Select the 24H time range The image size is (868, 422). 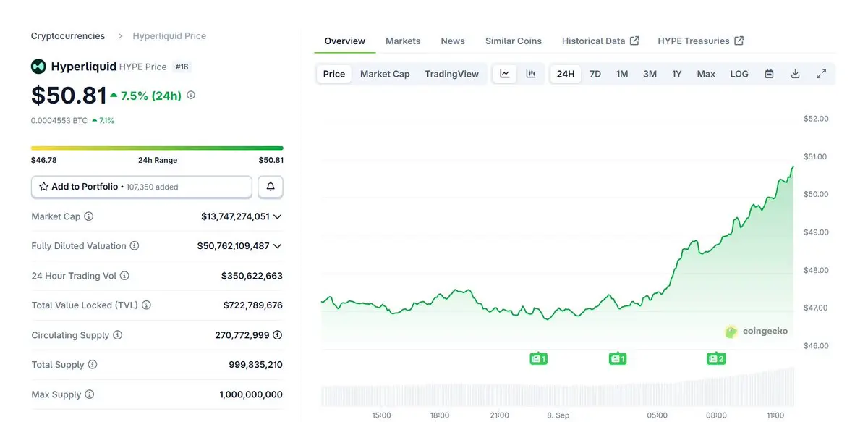click(566, 74)
